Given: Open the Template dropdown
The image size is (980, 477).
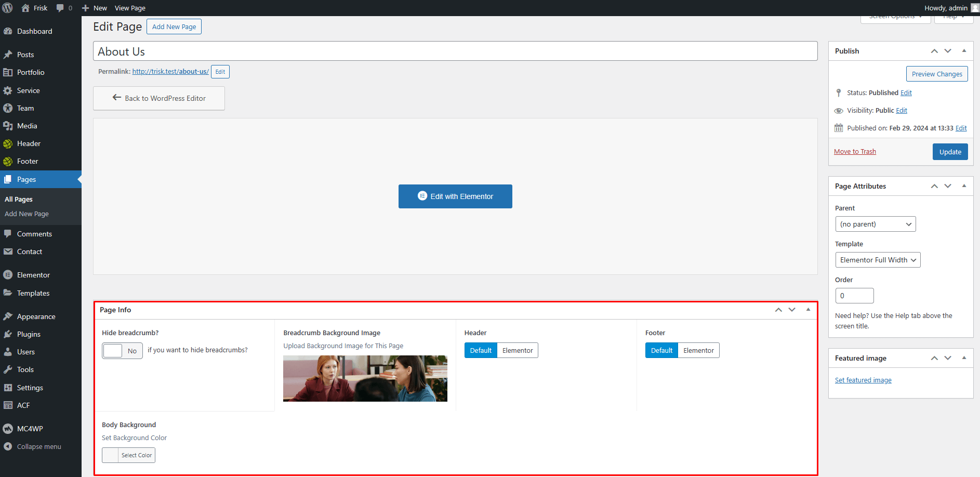Looking at the screenshot, I should point(877,260).
